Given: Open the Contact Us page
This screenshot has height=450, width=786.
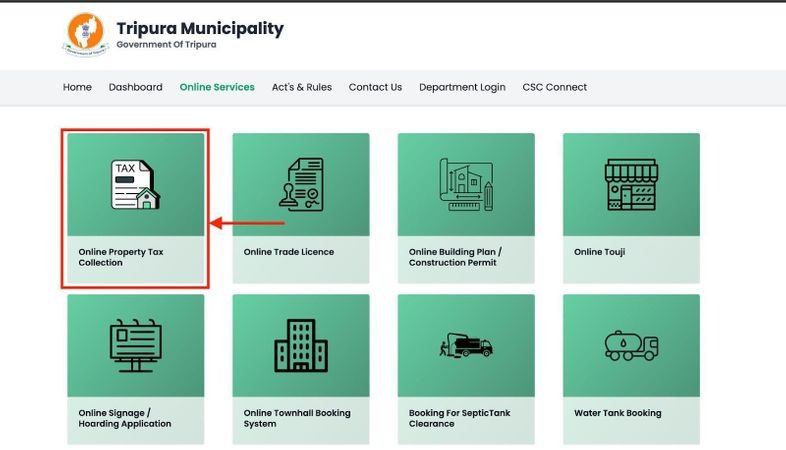Looking at the screenshot, I should point(375,87).
